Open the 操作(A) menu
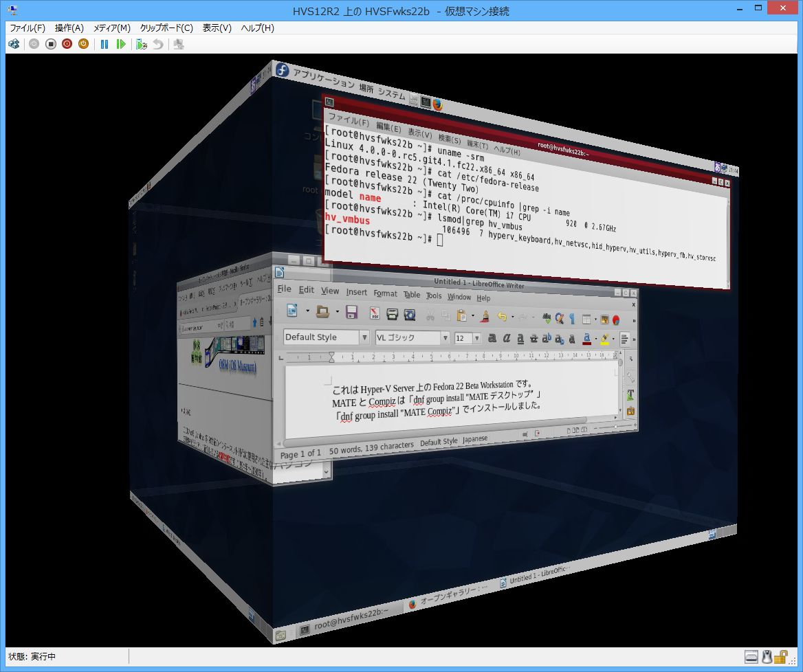Viewport: 803px width, 672px height. (69, 28)
